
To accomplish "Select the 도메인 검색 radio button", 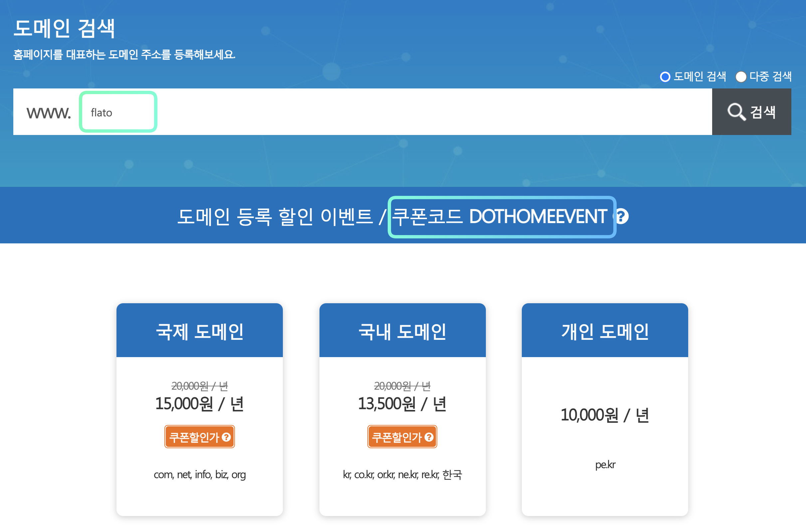I will tap(665, 77).
